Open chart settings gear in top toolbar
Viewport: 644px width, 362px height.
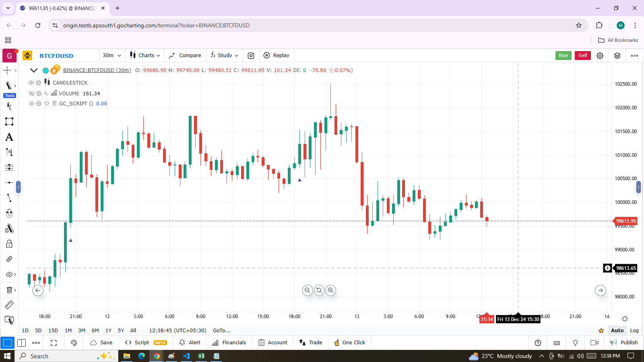tap(600, 56)
